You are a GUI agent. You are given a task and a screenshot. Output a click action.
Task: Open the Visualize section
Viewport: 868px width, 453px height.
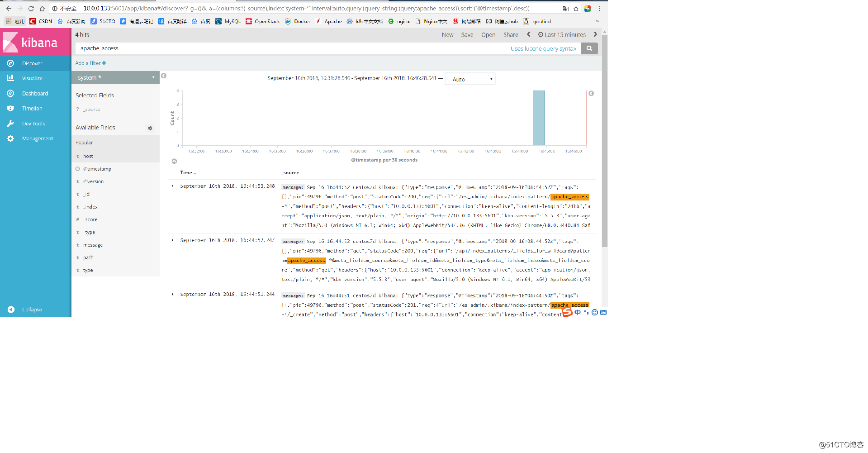pos(35,78)
